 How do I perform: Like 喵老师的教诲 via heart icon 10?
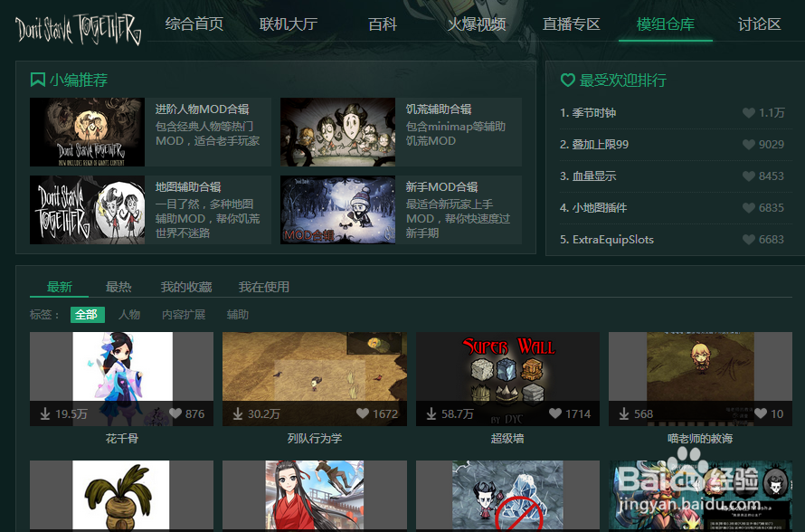click(x=761, y=413)
